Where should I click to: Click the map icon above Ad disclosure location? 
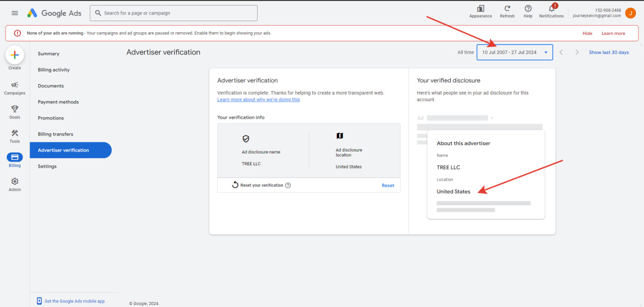(x=340, y=136)
